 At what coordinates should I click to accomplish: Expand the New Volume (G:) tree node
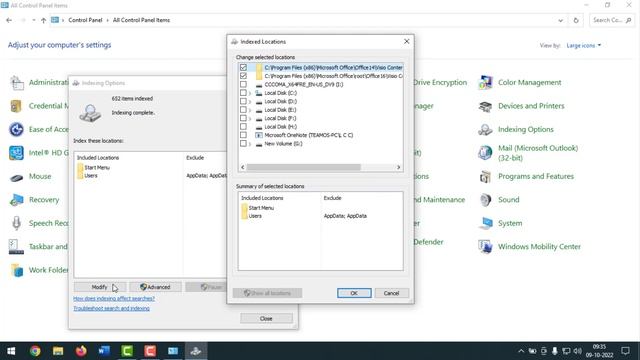250,144
